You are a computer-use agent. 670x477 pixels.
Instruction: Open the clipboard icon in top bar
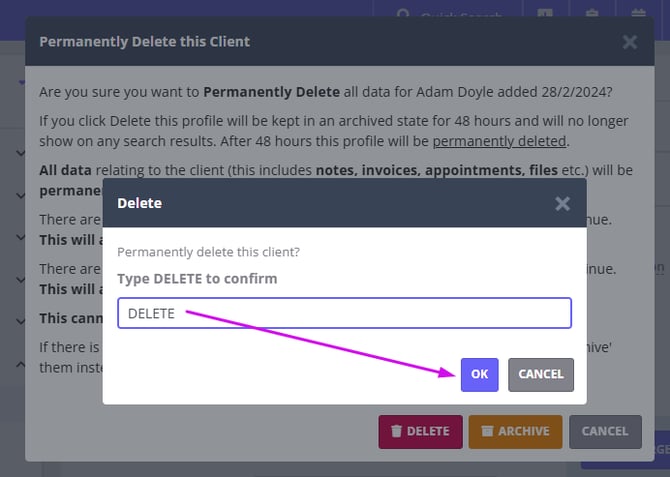[x=592, y=14]
